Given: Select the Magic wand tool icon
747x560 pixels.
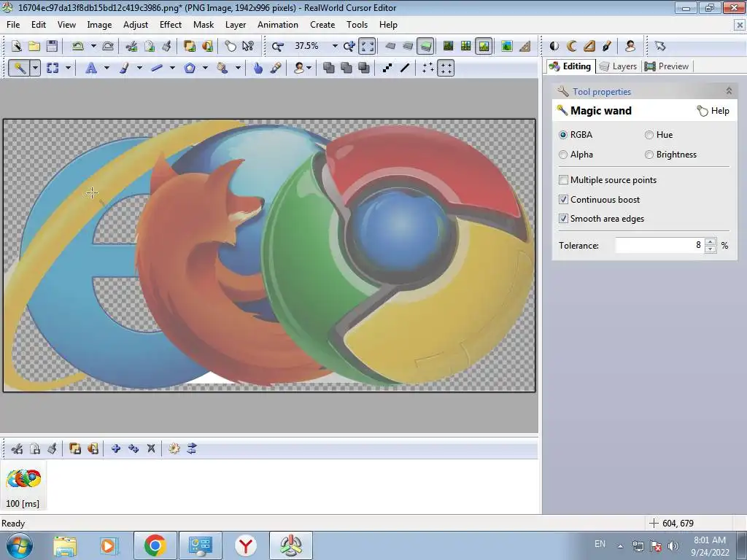Looking at the screenshot, I should tap(20, 68).
